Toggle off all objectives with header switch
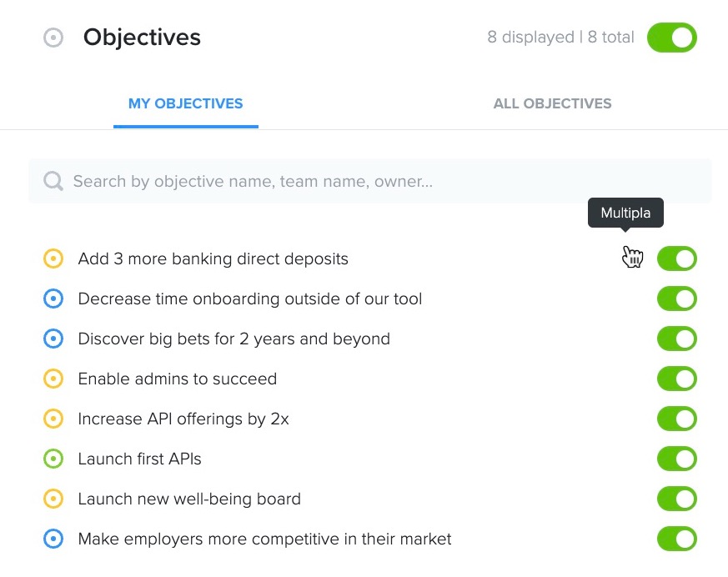 pos(672,38)
